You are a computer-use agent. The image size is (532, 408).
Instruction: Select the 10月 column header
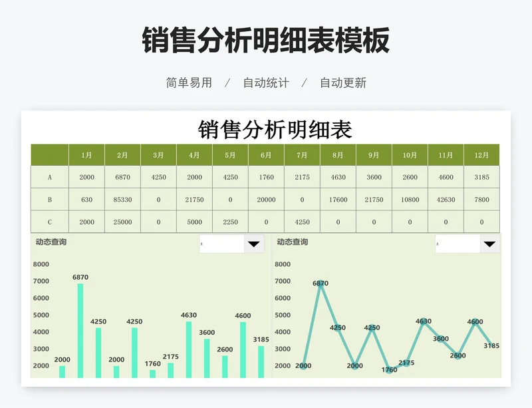410,155
